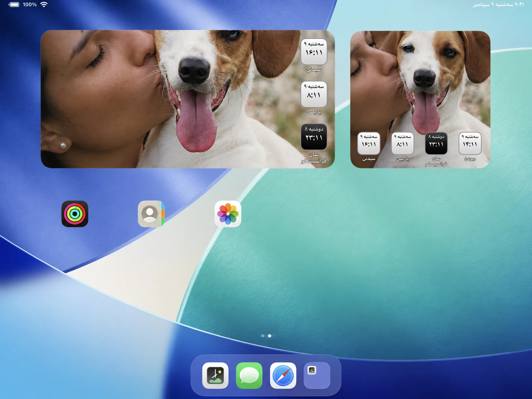Open the App Library folder in dock
The height and width of the screenshot is (399, 532).
tap(317, 375)
